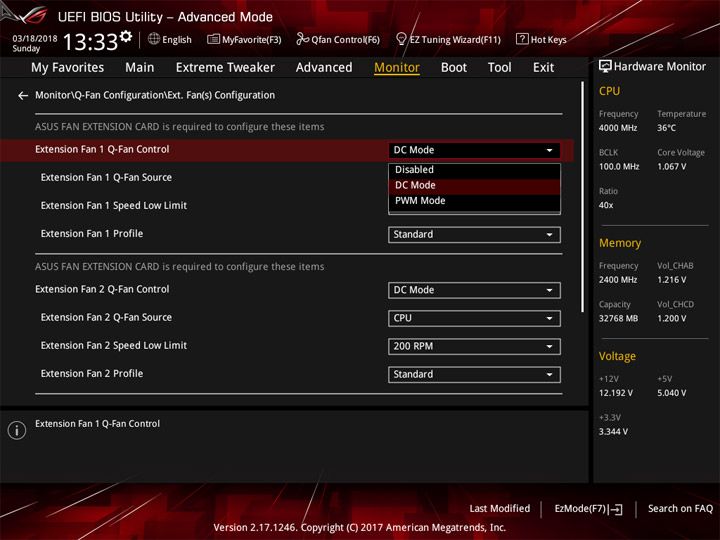Click the Monitor\Q-Fan Configuration breadcrumb path
The width and height of the screenshot is (720, 540).
click(x=155, y=96)
